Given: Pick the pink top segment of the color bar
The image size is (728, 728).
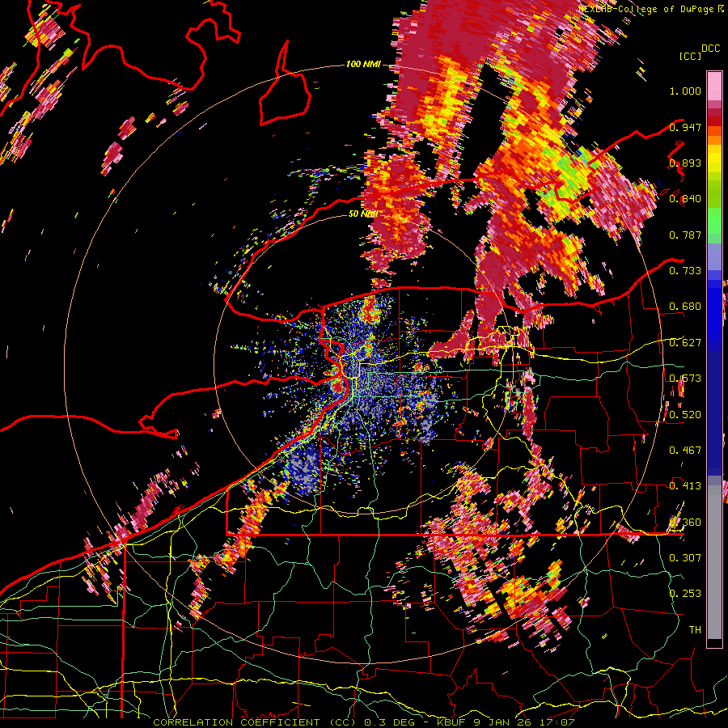Looking at the screenshot, I should (x=714, y=87).
